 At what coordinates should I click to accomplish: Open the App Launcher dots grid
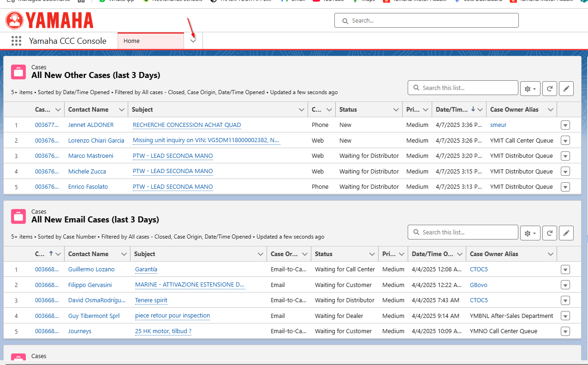pos(17,41)
